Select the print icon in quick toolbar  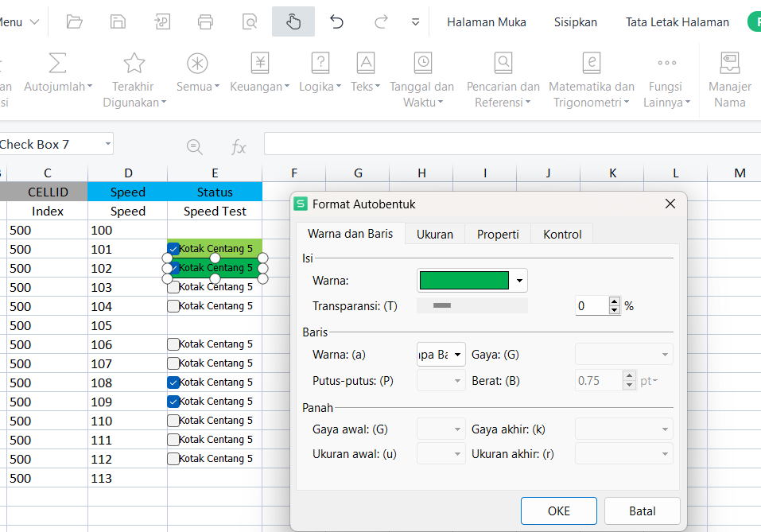click(x=205, y=21)
